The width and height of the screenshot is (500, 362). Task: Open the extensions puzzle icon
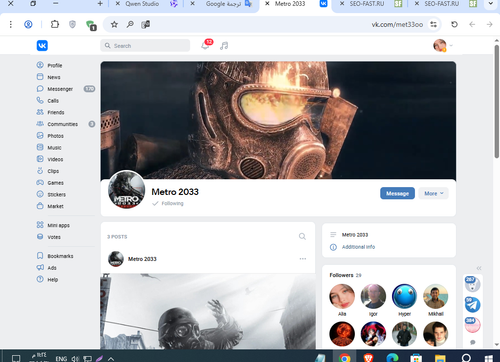point(55,24)
